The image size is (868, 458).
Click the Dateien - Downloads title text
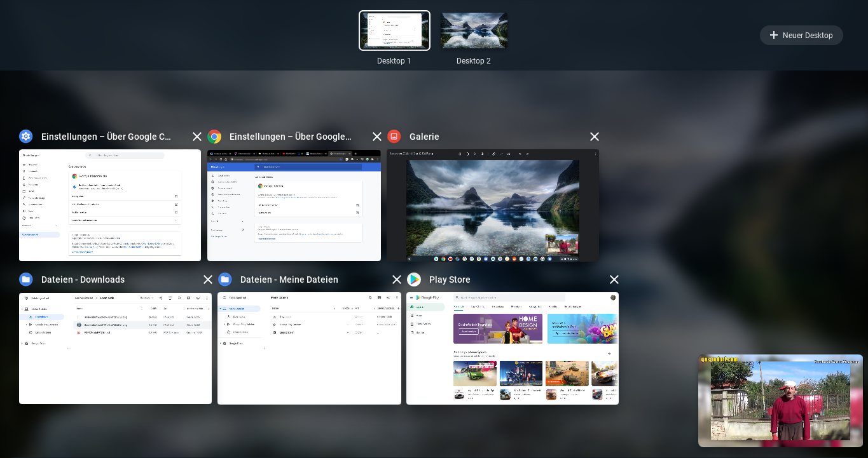[x=83, y=280]
